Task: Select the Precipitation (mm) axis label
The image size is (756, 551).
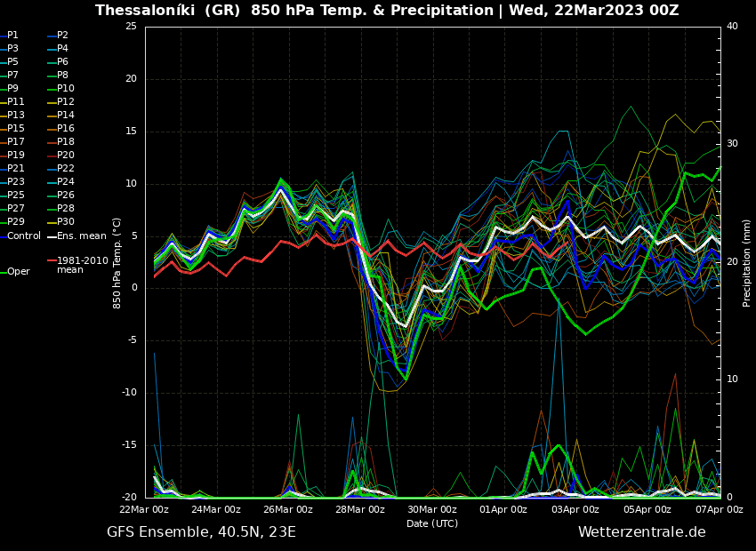Action: click(747, 262)
